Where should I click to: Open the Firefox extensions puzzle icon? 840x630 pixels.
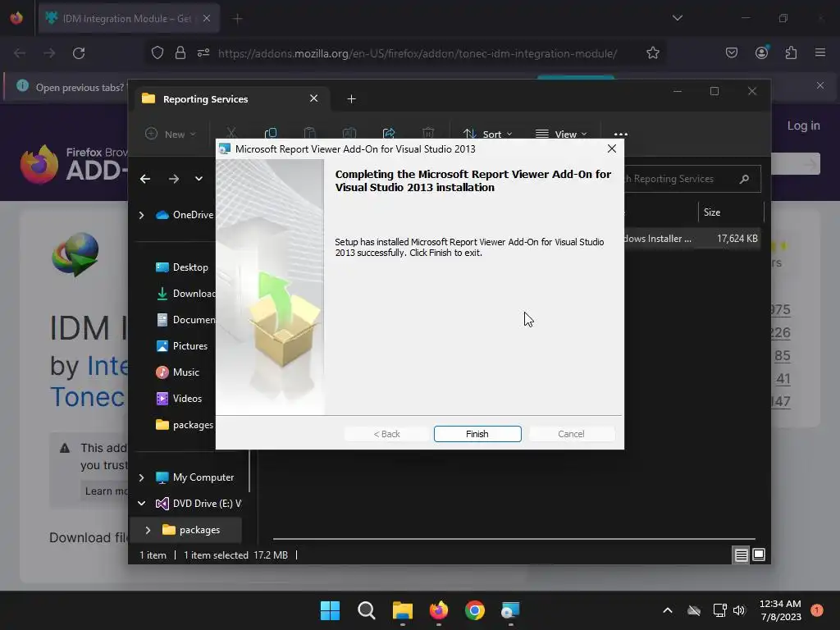tap(791, 52)
